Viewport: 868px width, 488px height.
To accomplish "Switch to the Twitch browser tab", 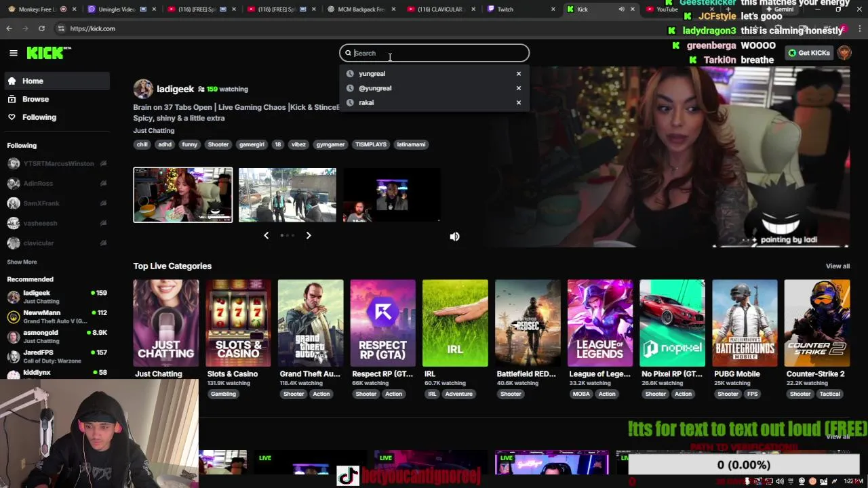I will point(519,9).
